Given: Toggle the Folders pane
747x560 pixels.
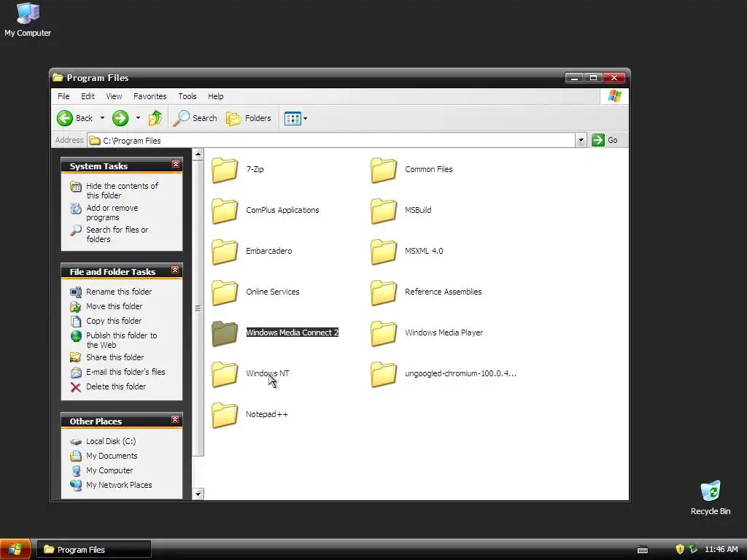Looking at the screenshot, I should [248, 118].
